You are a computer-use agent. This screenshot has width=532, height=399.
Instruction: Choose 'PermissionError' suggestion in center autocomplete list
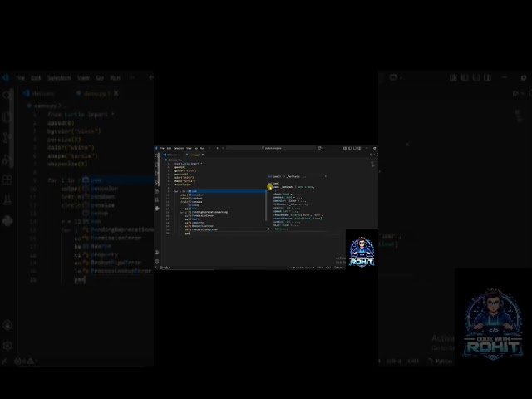tap(227, 216)
